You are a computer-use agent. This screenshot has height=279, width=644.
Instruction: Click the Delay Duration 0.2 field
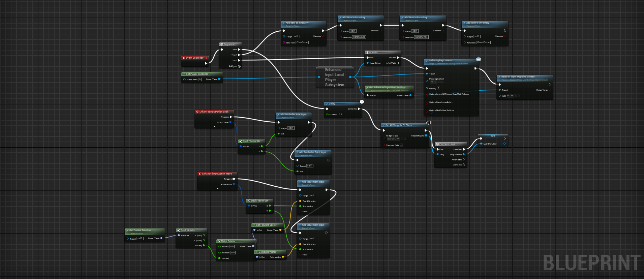click(x=341, y=115)
